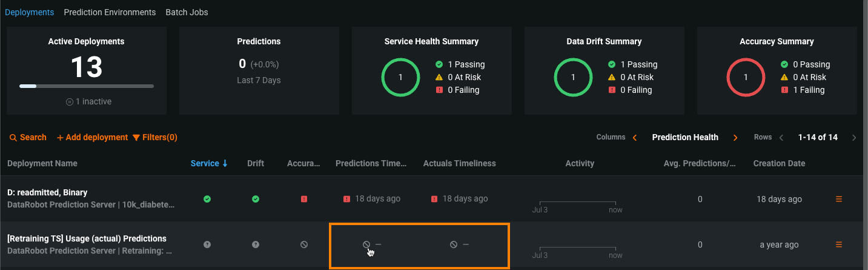Click the Active Deployments progress bar
The height and width of the screenshot is (270, 868).
(87, 86)
